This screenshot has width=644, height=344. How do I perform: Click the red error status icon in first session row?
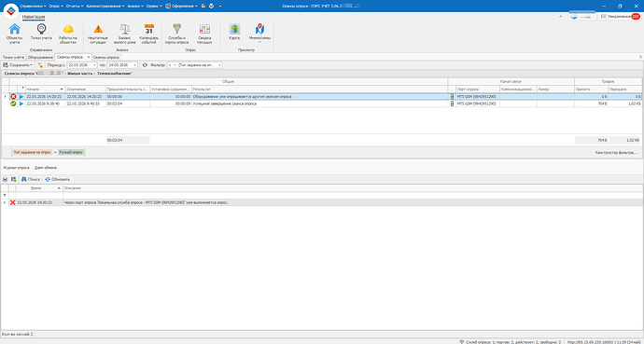(13, 96)
